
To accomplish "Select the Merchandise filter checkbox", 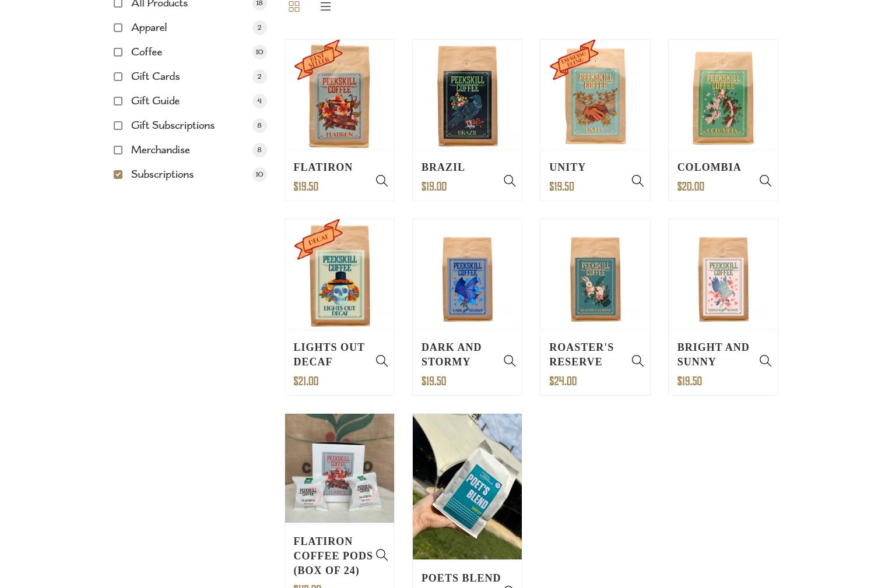I will click(118, 150).
